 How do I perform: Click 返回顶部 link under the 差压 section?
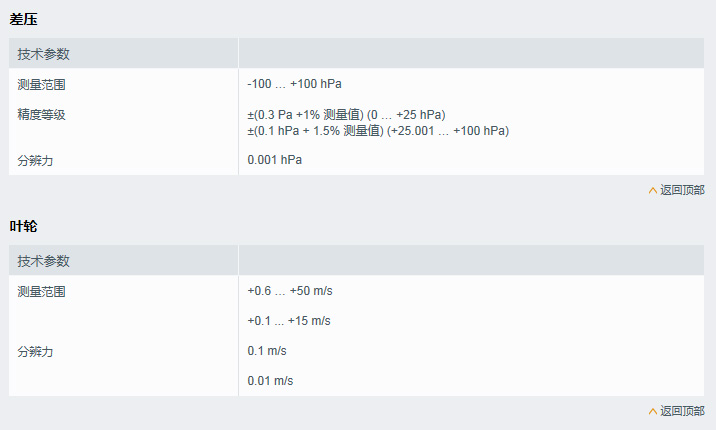(x=682, y=190)
